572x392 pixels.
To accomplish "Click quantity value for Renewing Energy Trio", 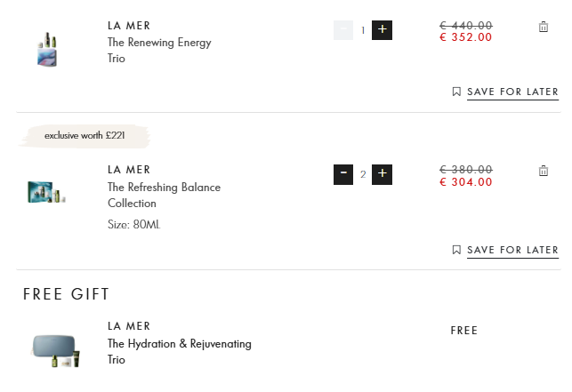I will [363, 31].
